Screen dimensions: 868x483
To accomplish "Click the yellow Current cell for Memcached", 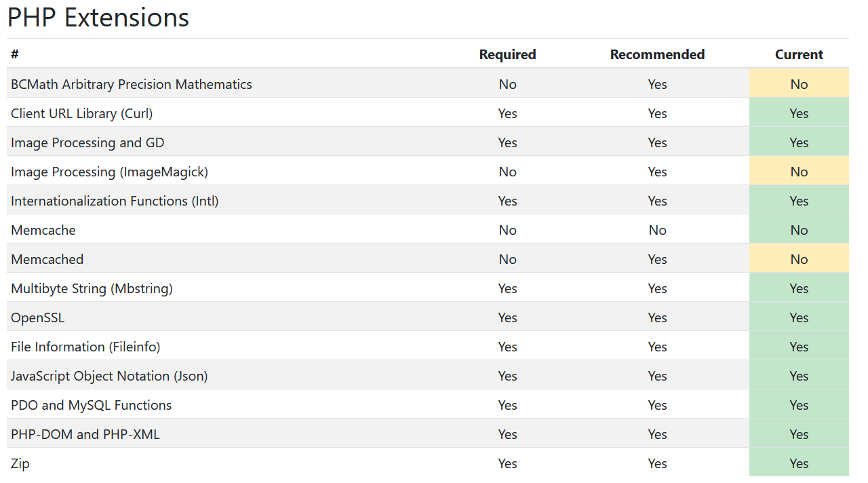I will (799, 259).
